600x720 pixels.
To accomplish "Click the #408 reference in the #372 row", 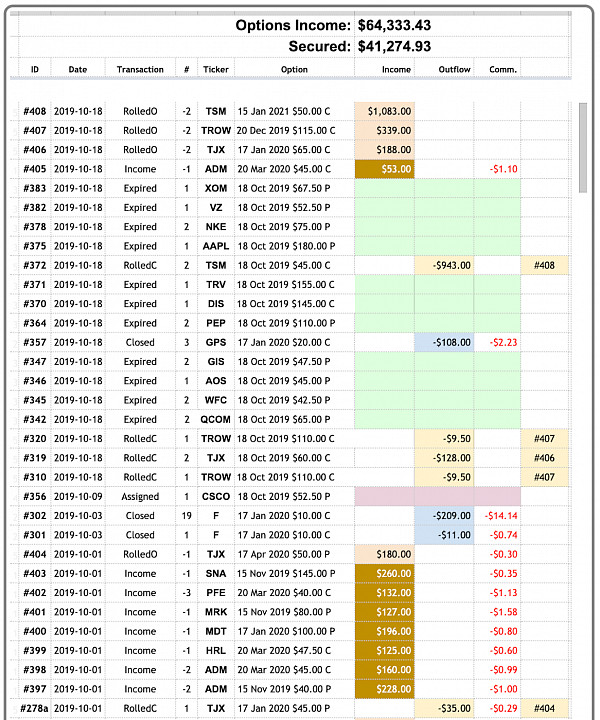I will pos(544,266).
